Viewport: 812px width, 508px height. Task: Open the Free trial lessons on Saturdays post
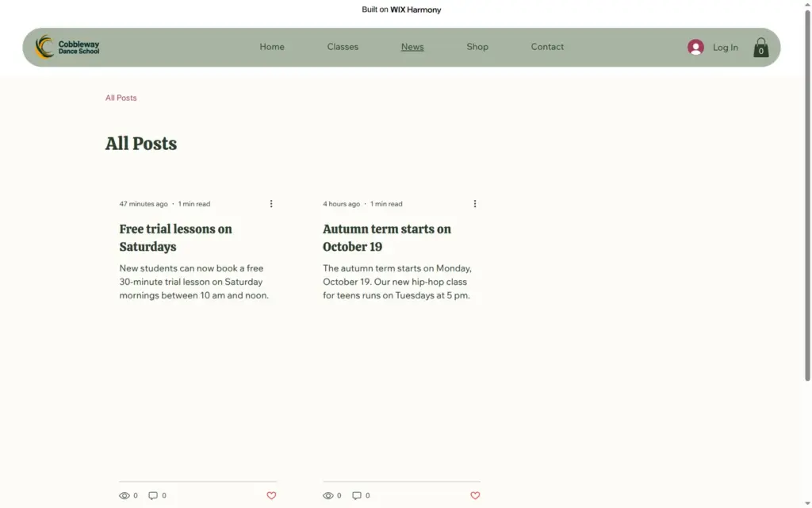[x=175, y=237]
